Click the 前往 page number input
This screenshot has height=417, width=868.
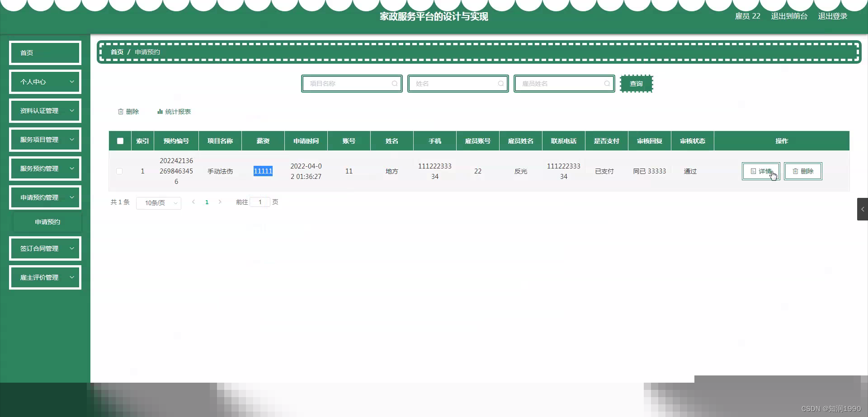click(260, 202)
